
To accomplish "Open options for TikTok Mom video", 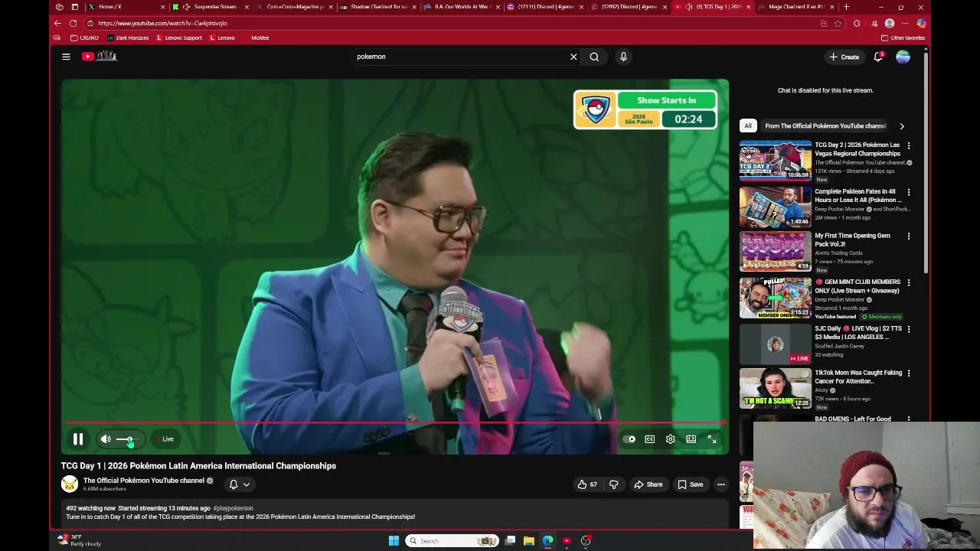I will click(909, 373).
